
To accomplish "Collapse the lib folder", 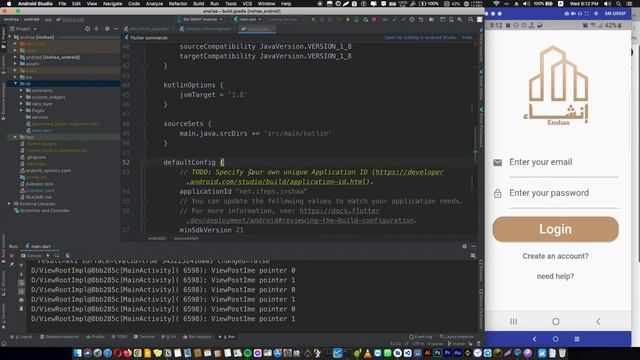I will (x=16, y=83).
